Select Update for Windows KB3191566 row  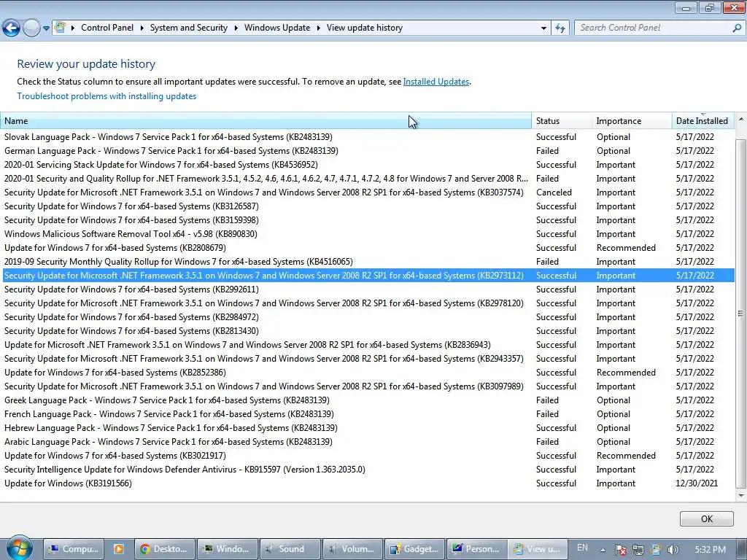pos(368,483)
